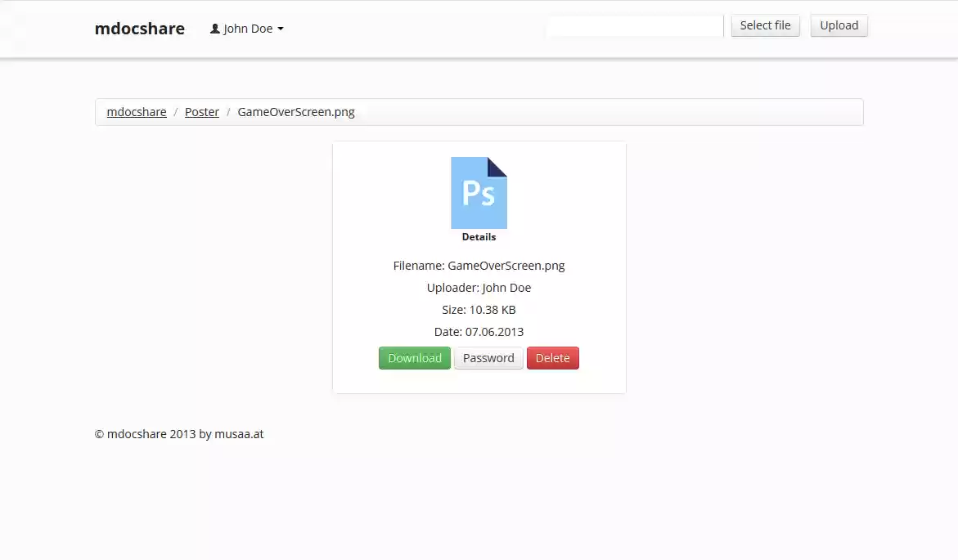Click the Date: 07.06.2013 text
This screenshot has width=958, height=560.
click(x=479, y=331)
